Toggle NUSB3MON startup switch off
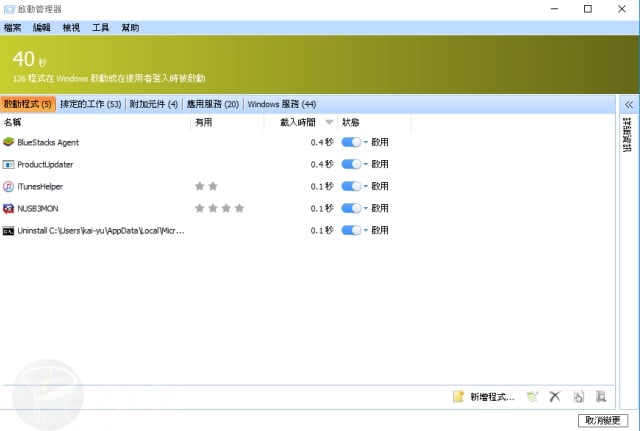 click(x=350, y=208)
